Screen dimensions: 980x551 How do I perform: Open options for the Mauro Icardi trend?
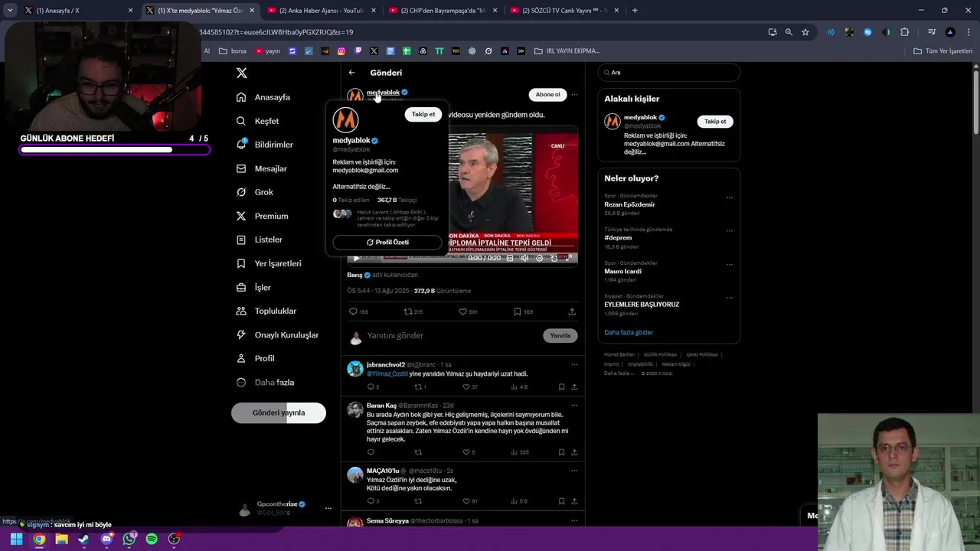point(730,264)
